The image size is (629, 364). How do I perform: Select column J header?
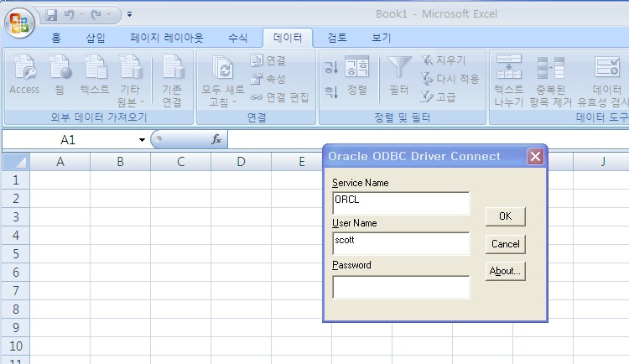602,162
